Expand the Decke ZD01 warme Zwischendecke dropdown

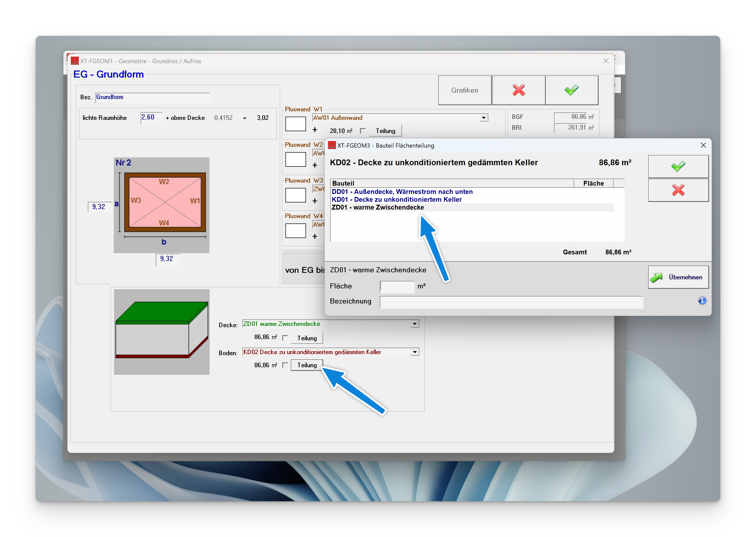click(415, 324)
